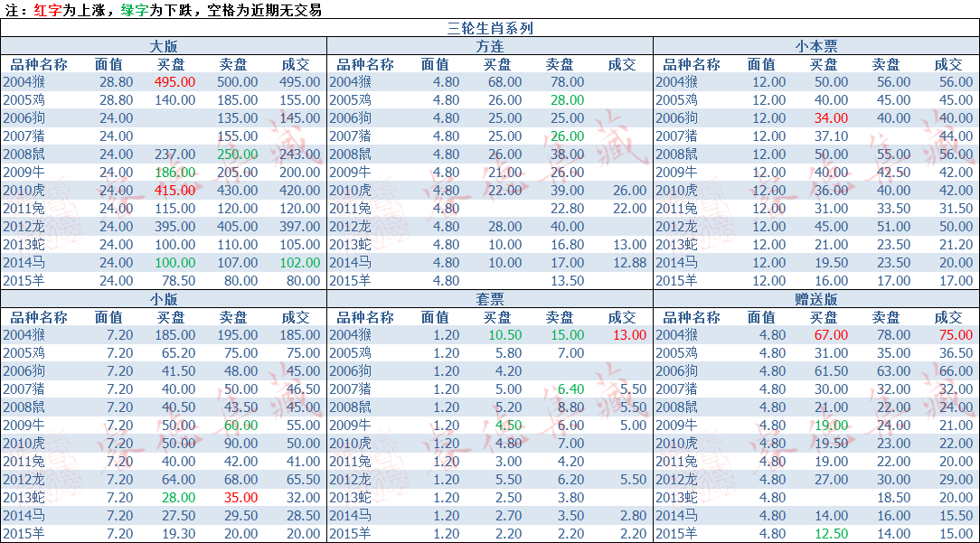The height and width of the screenshot is (543, 980).
Task: Click 18.50 卖盘 for 赠送版 2013蛇
Action: [894, 498]
